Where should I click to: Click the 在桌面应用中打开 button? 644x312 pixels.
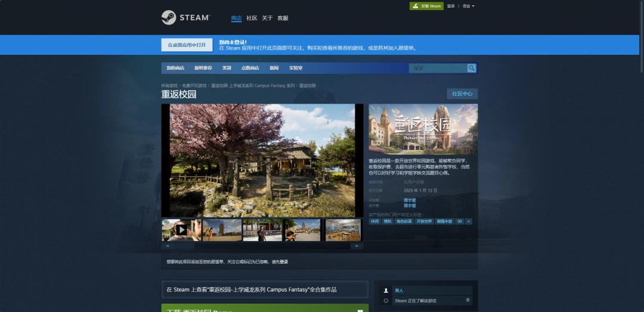click(187, 45)
